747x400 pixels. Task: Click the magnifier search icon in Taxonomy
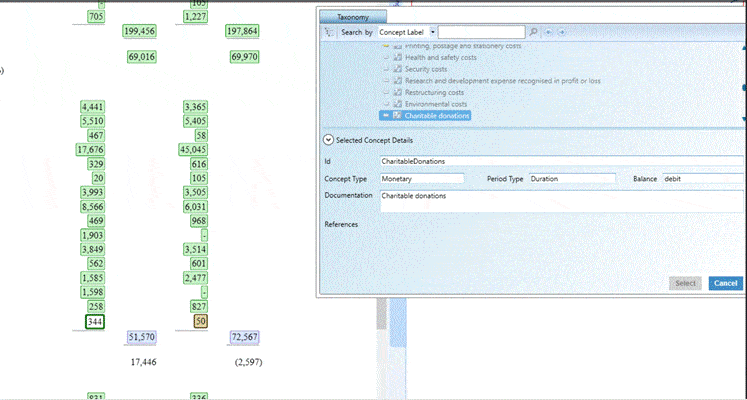coord(534,32)
